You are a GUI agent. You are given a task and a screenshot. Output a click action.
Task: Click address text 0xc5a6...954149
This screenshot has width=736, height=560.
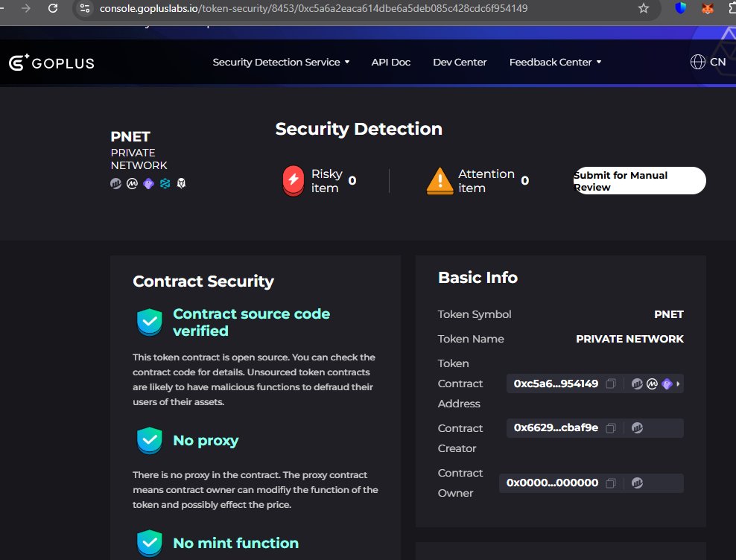point(556,384)
